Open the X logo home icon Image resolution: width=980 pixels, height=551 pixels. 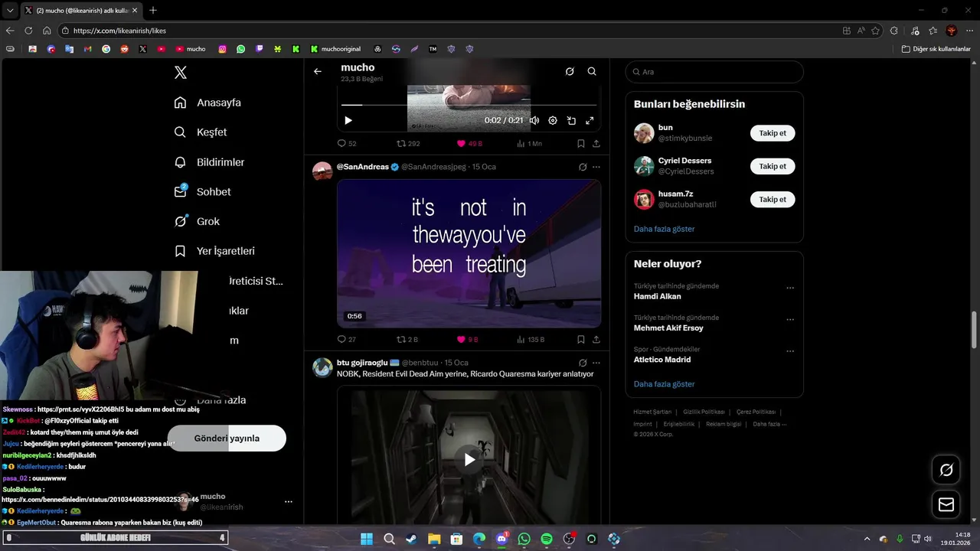pyautogui.click(x=181, y=73)
